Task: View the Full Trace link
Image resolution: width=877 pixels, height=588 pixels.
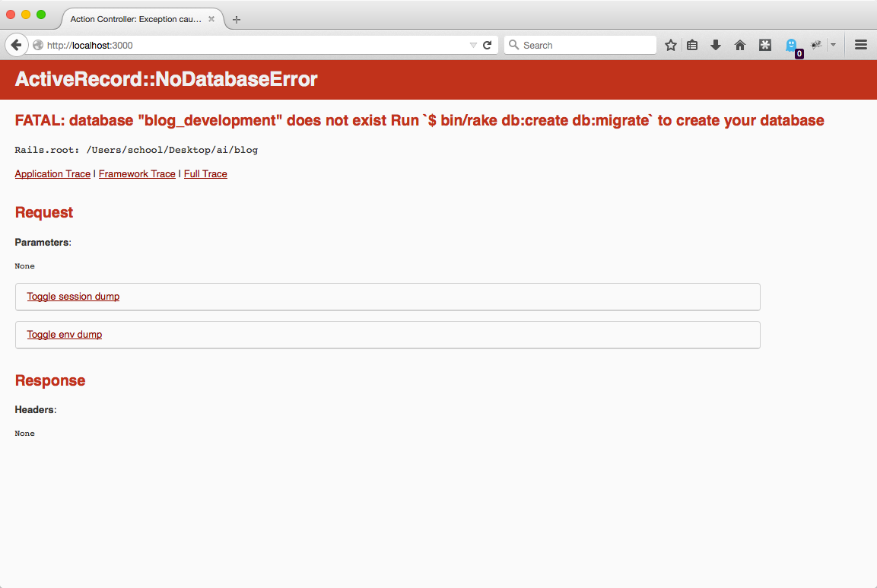Action: click(205, 173)
